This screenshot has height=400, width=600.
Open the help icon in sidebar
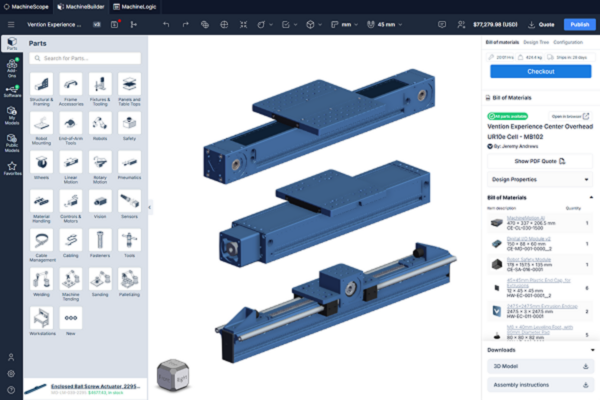[x=11, y=389]
